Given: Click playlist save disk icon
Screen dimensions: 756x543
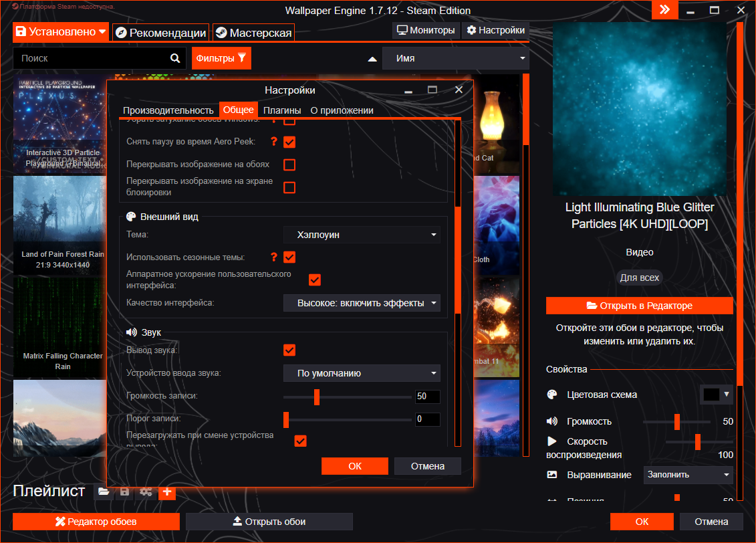Looking at the screenshot, I should coord(124,492).
